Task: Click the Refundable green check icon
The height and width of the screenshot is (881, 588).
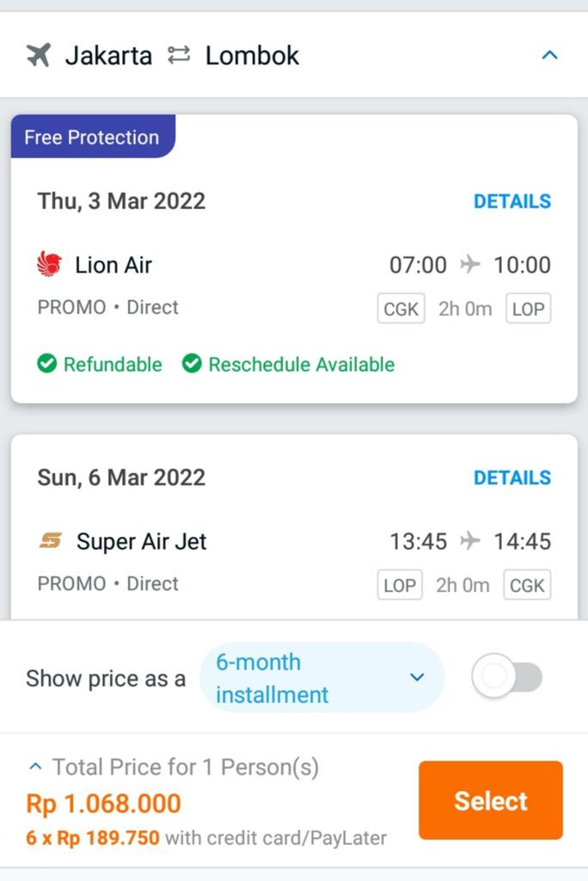Action: (47, 364)
